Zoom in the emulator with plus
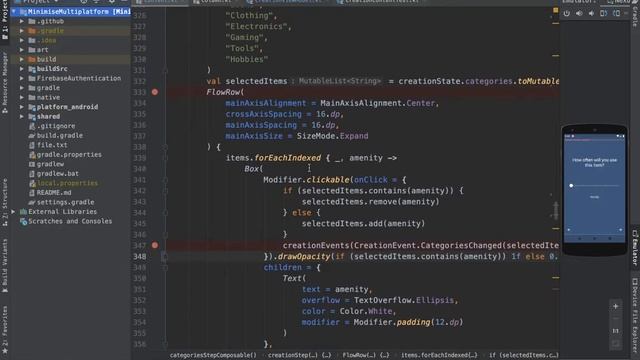The width and height of the screenshot is (640, 360). point(616,306)
